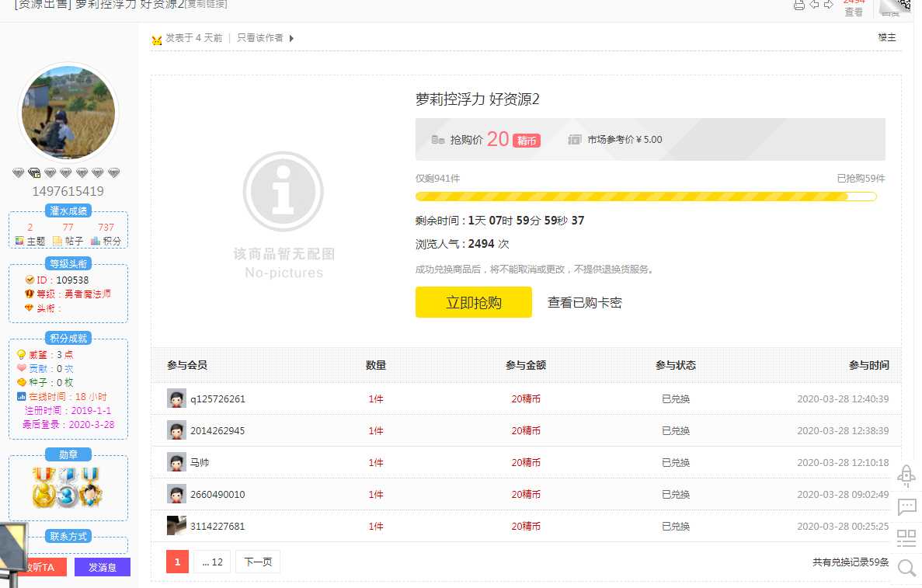922x588 pixels.
Task: Click the 已抢购59件 label
Action: click(861, 178)
